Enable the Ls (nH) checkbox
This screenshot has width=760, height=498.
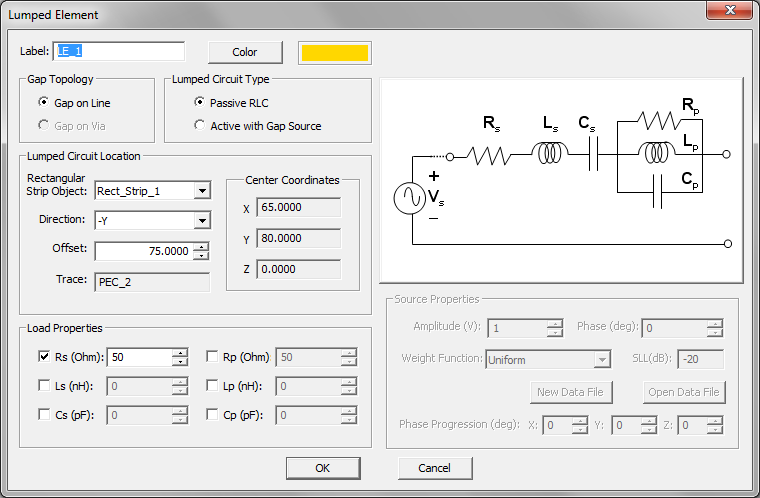44,386
